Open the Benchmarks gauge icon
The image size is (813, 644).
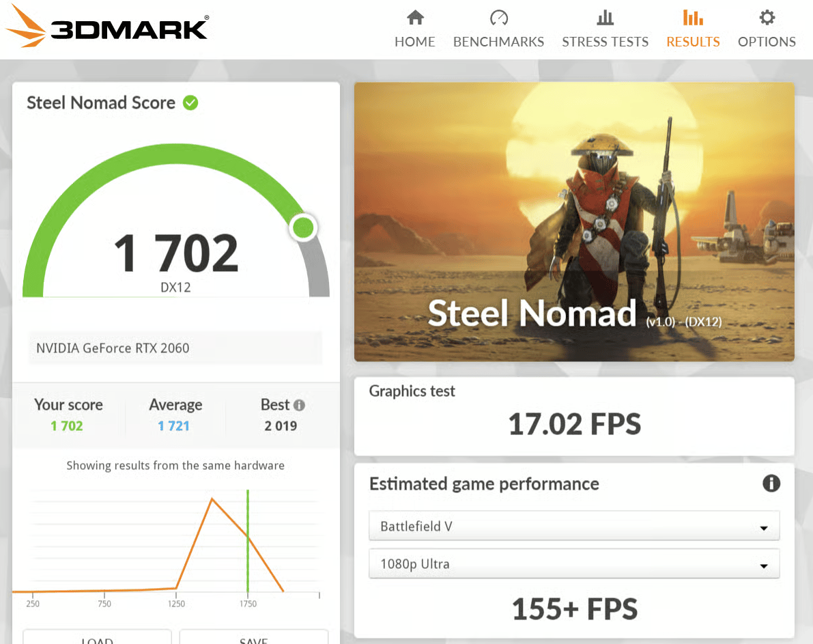(x=499, y=18)
